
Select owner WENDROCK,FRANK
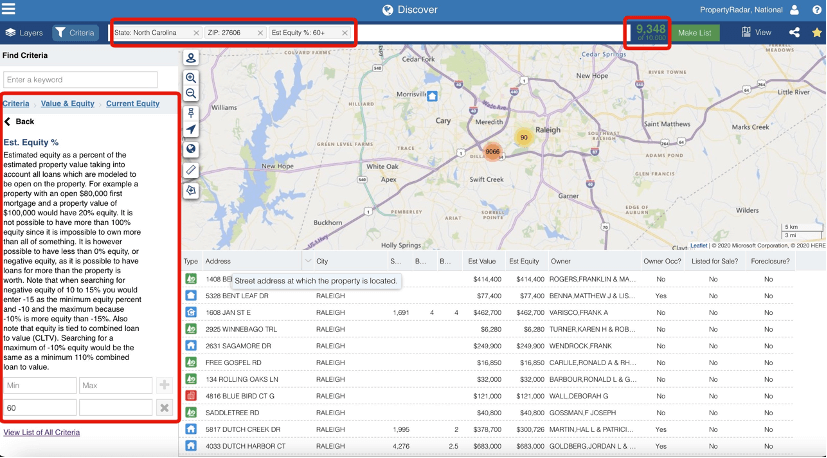click(581, 346)
